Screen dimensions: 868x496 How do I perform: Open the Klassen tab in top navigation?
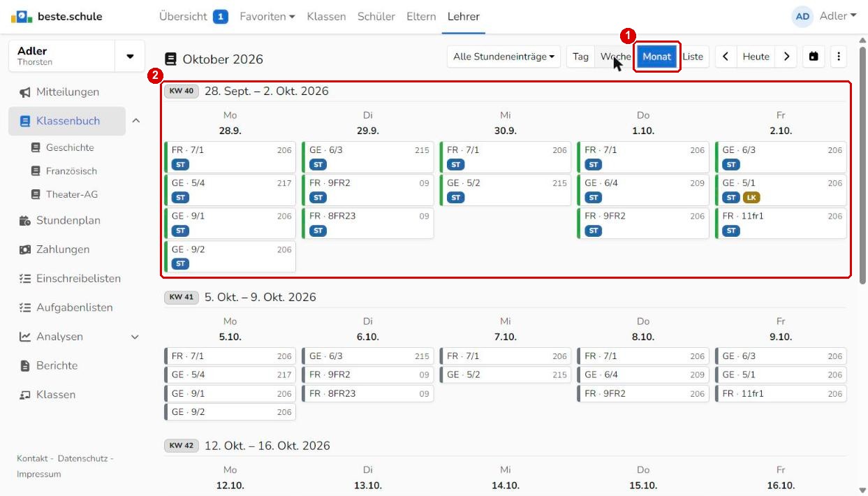(326, 16)
